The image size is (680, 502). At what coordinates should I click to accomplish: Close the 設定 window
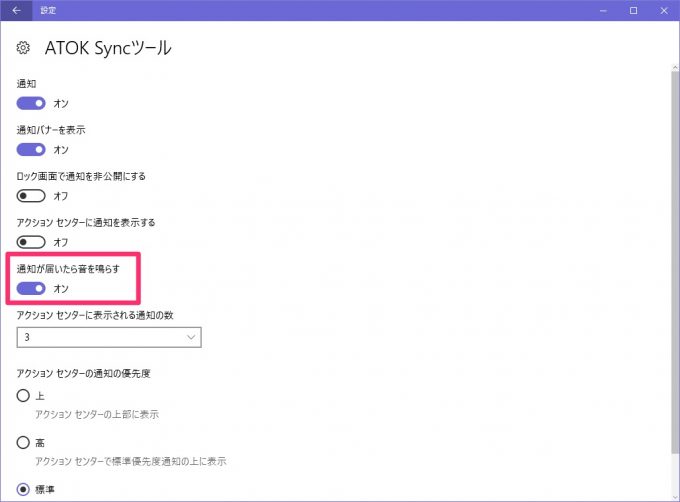click(x=664, y=10)
